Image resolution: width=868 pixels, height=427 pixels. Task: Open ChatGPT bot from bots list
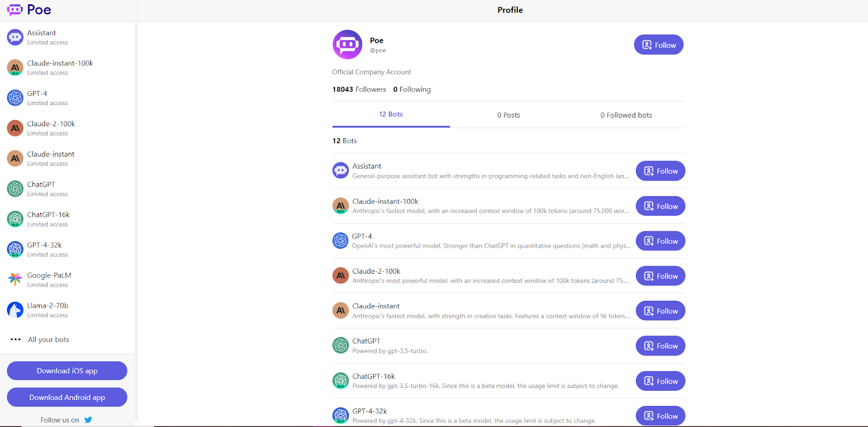point(366,341)
